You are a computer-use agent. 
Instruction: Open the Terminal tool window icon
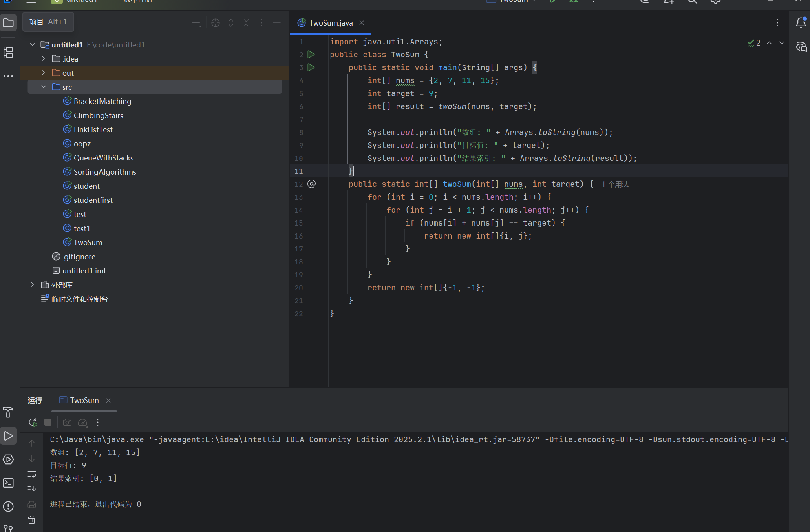click(x=8, y=483)
